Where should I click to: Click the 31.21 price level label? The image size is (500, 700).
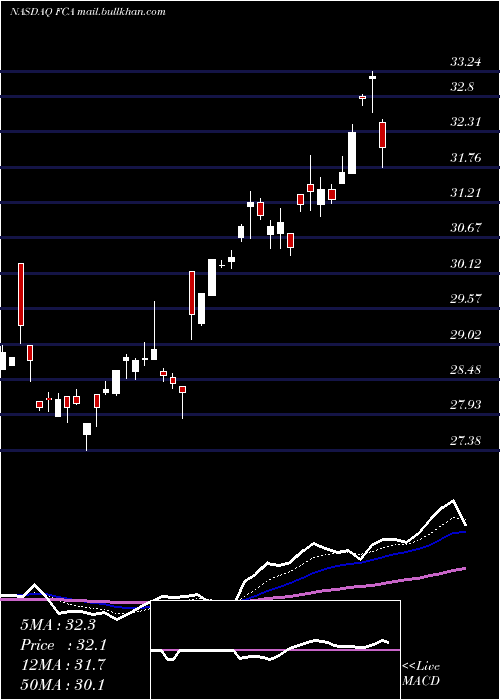(466, 192)
